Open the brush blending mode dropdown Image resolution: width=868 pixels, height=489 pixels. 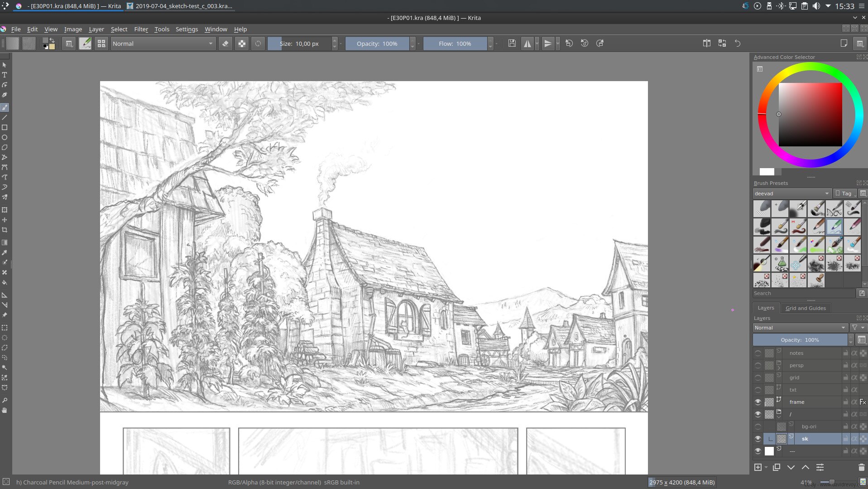point(162,44)
